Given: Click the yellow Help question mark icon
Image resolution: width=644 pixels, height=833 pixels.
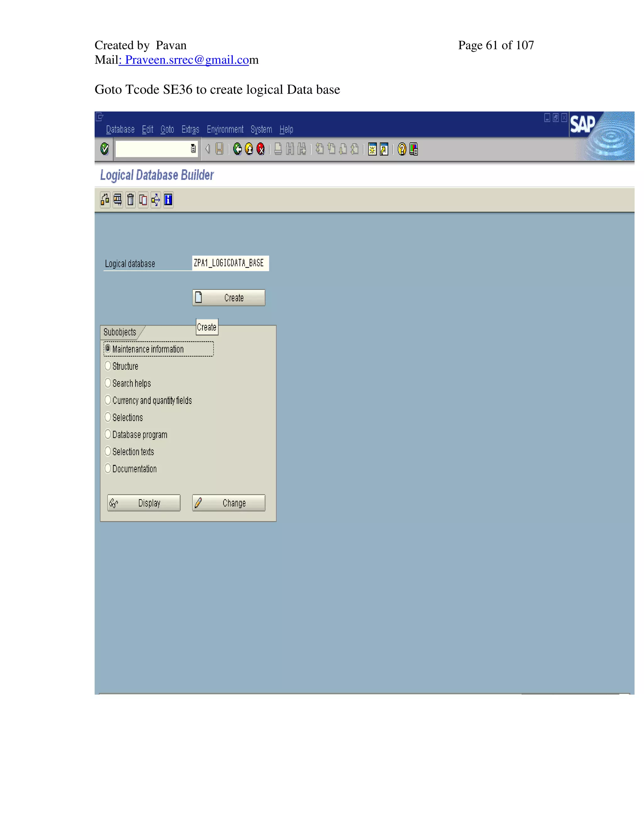Looking at the screenshot, I should click(x=402, y=149).
